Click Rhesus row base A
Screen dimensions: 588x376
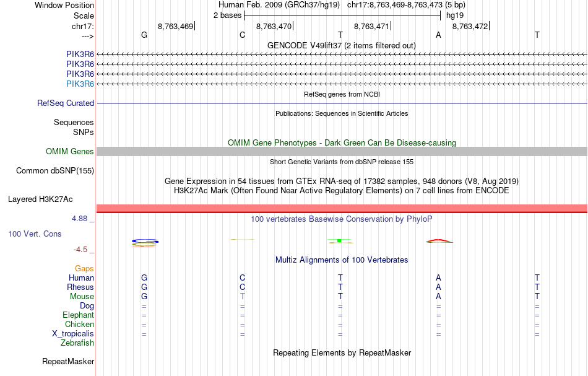click(438, 287)
